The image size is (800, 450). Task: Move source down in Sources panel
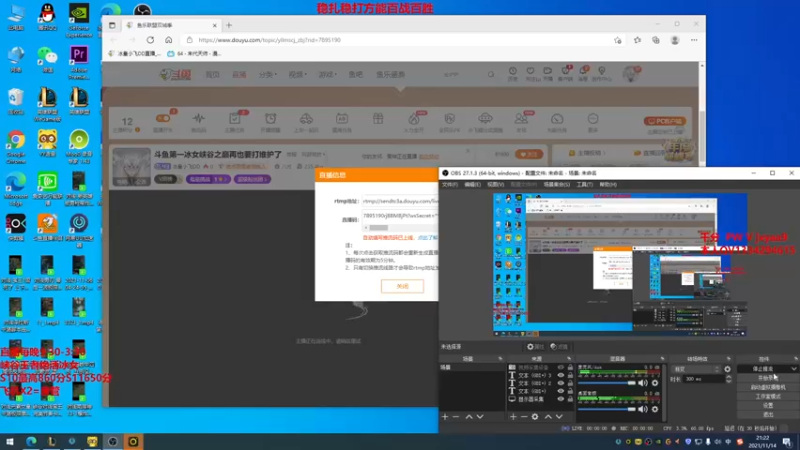[559, 417]
